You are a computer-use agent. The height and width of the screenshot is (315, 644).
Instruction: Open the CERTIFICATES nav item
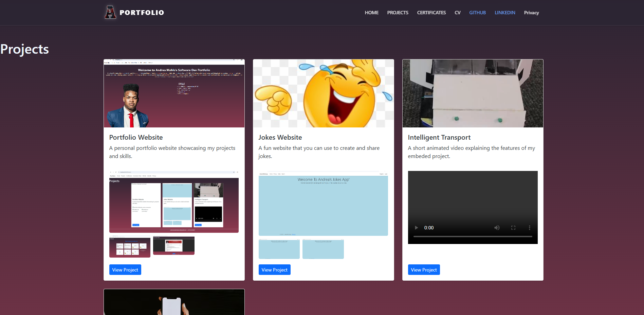pyautogui.click(x=431, y=13)
